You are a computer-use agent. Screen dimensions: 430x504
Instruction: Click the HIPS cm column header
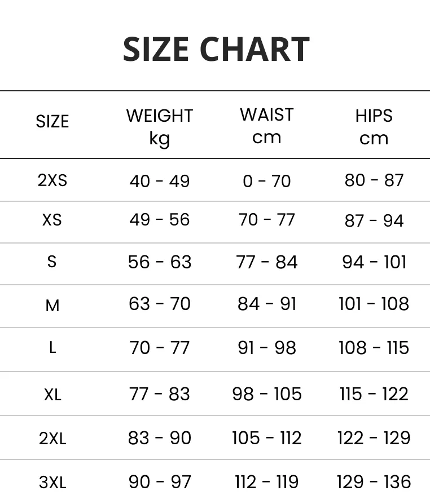tap(374, 126)
